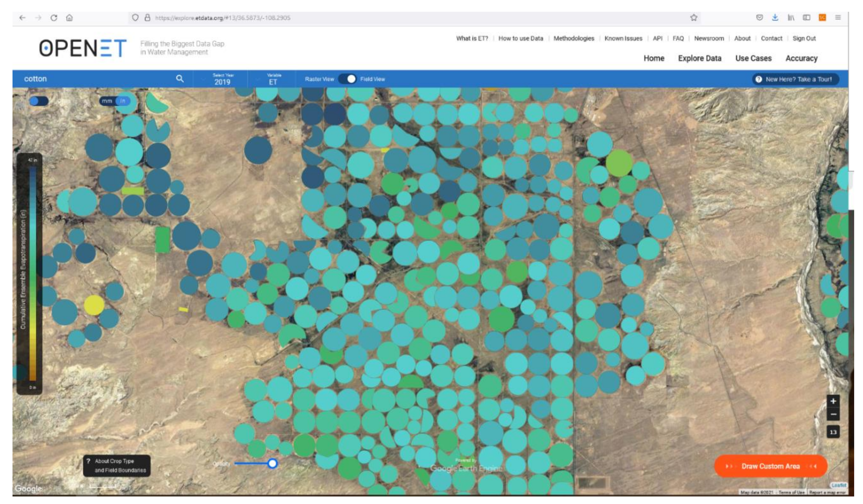Select in units on the unit toggle
The width and height of the screenshot is (863, 504).
point(123,101)
